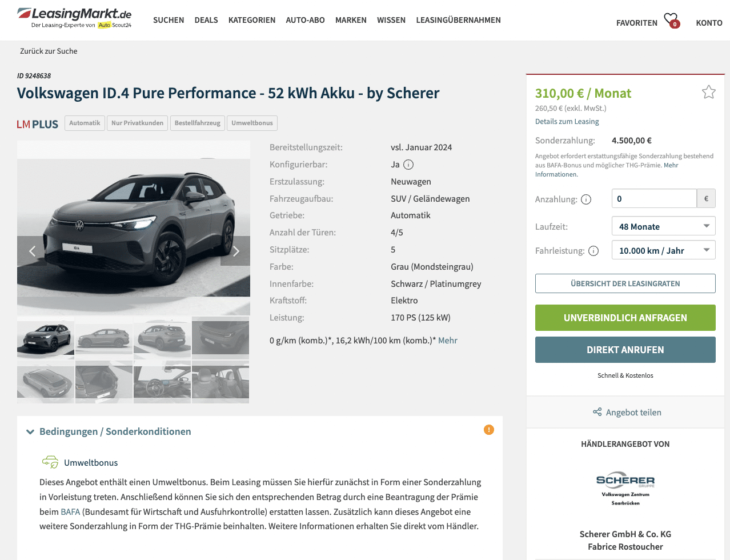The height and width of the screenshot is (560, 730).
Task: Click UNVERBINDLICH ANFRAGEN button
Action: [625, 318]
